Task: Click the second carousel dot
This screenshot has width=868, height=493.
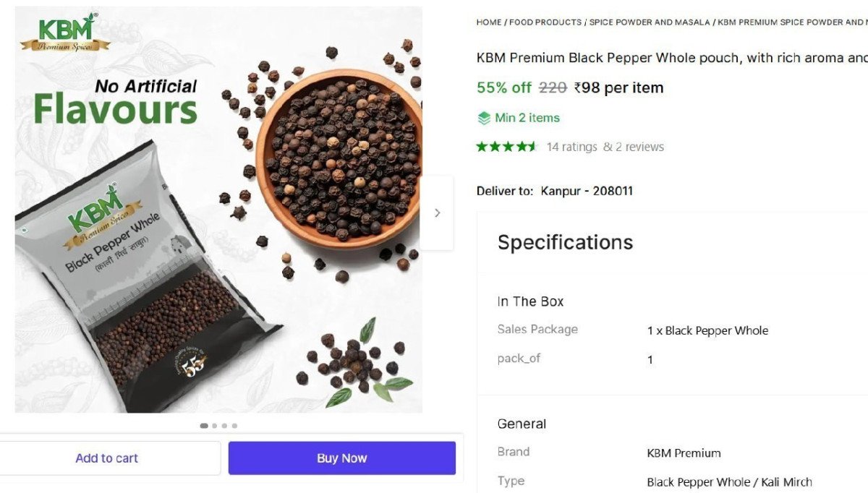Action: click(213, 426)
